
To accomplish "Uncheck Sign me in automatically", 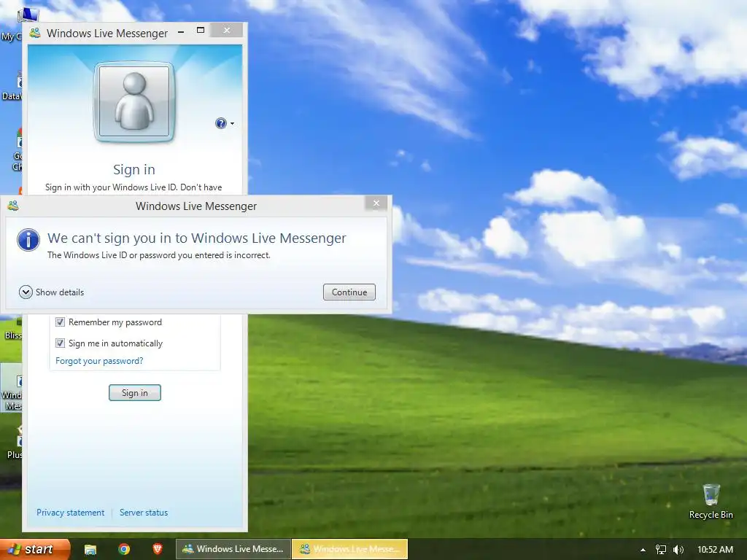I will click(60, 343).
